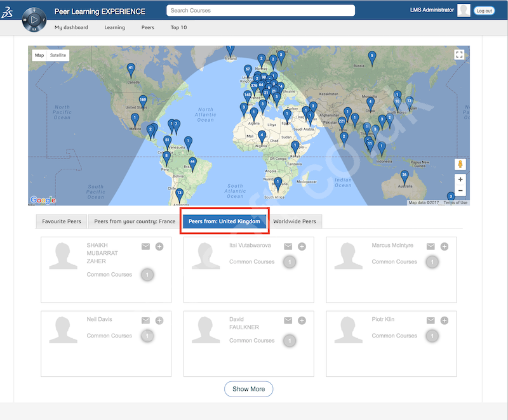Click the Dassault Systèmes 3DS logo
The width and height of the screenshot is (508, 420).
click(x=7, y=12)
